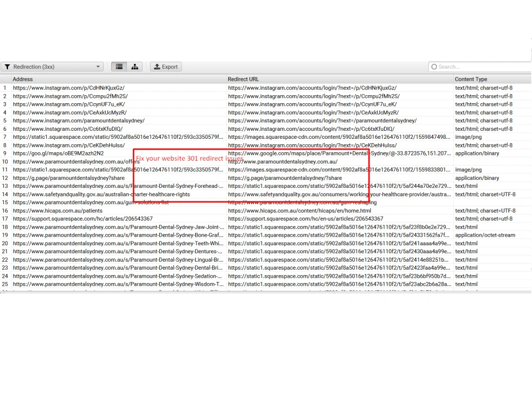Click content type image/png in row 7
This screenshot has height=399, width=532.
(x=468, y=137)
